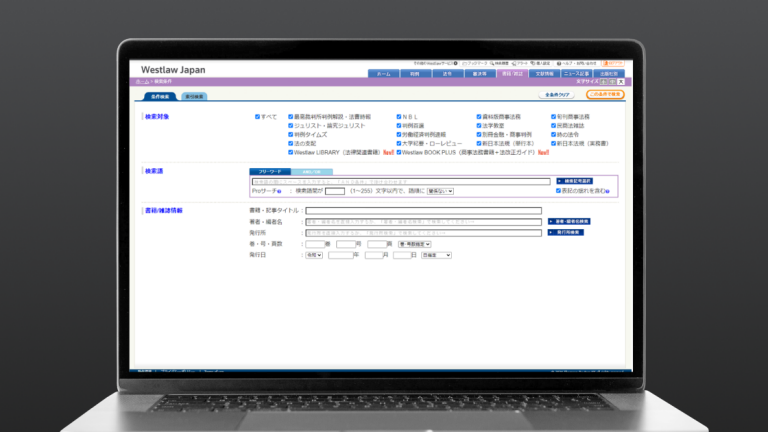Click the 号 issue number field
Image resolution: width=768 pixels, height=432 pixels.
(x=346, y=244)
